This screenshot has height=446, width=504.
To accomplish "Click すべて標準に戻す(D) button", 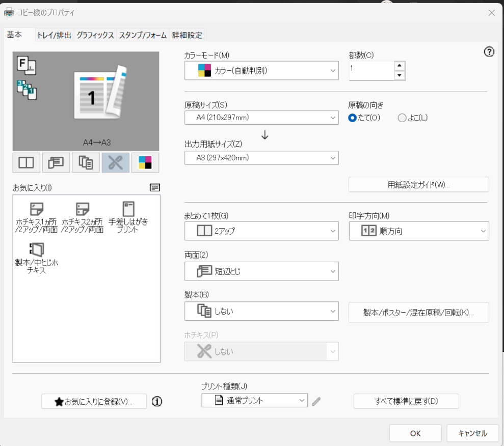I will (406, 401).
